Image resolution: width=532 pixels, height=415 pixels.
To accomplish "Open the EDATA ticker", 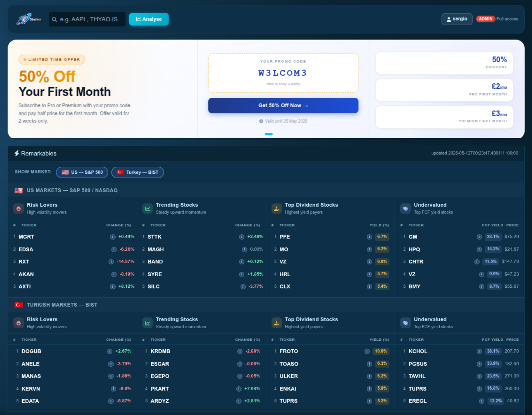I will [x=30, y=401].
